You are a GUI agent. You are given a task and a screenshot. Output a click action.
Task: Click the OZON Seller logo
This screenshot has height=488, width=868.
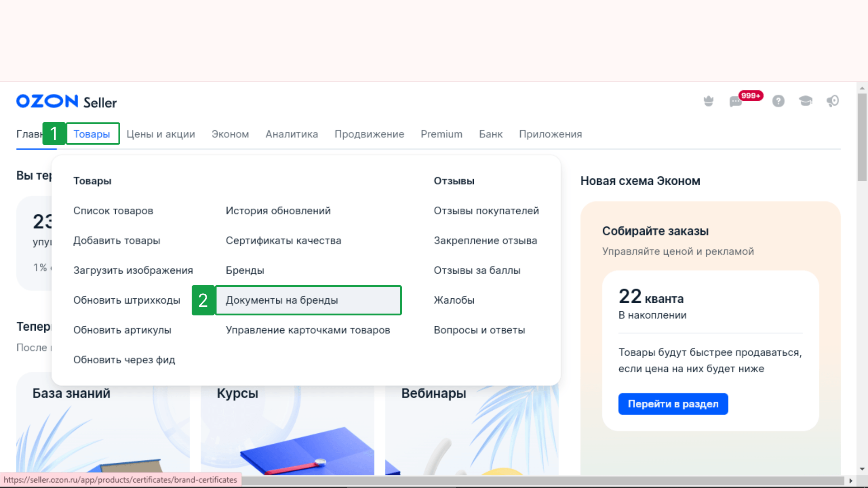click(x=66, y=101)
